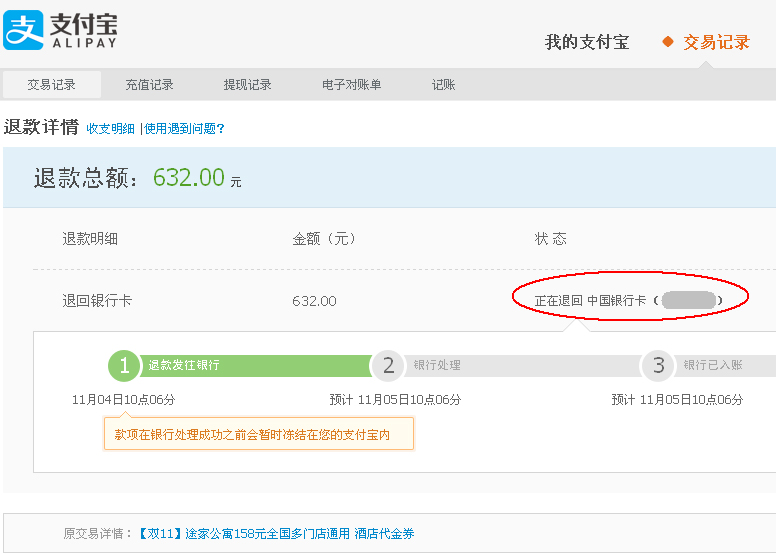Screen dimensions: 784x556
Task: Select 交易记录 in the top navigation
Action: 716,42
